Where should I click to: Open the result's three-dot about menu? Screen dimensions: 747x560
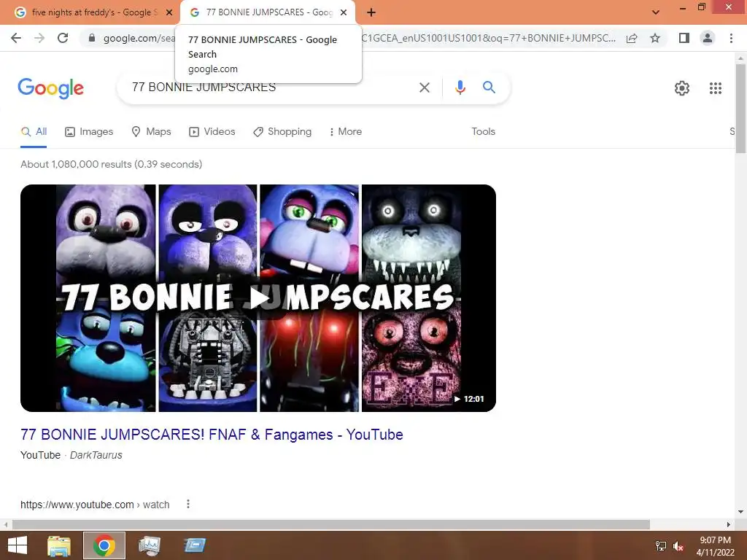click(x=188, y=504)
